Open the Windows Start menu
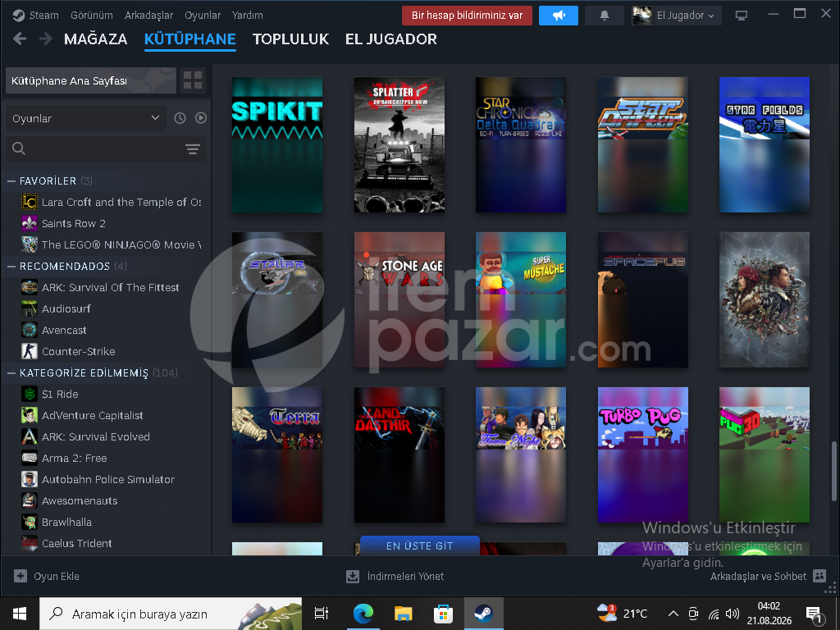The width and height of the screenshot is (840, 630). [x=20, y=614]
